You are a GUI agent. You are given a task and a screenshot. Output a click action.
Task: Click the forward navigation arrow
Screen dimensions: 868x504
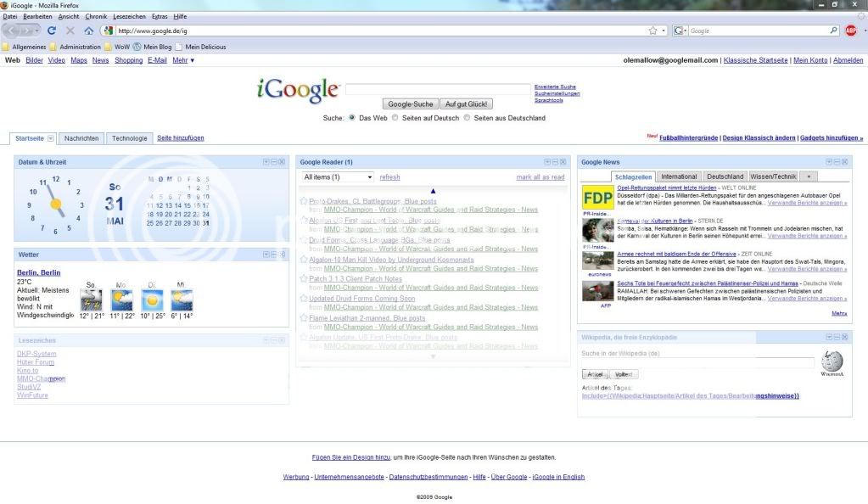[x=28, y=31]
